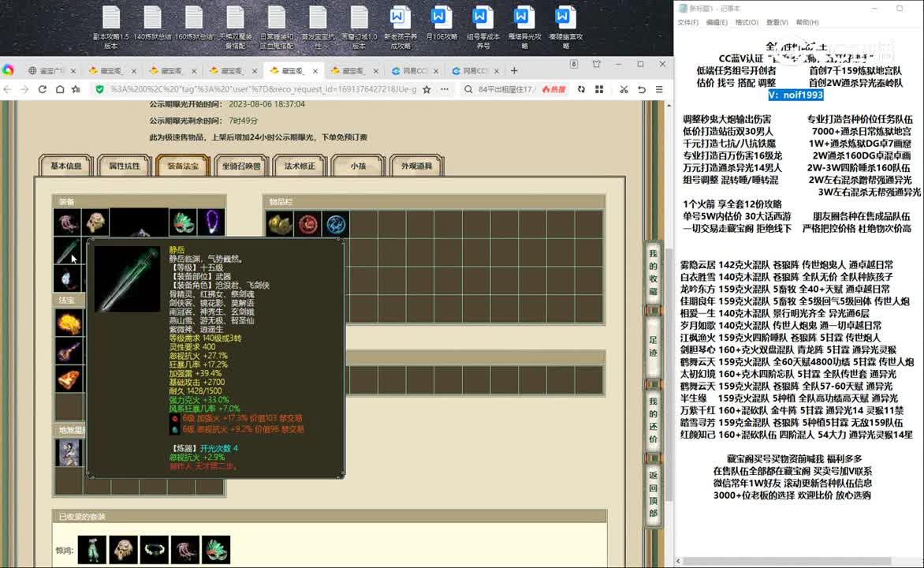
Task: Switch to the 小孩 tab
Action: coord(358,166)
